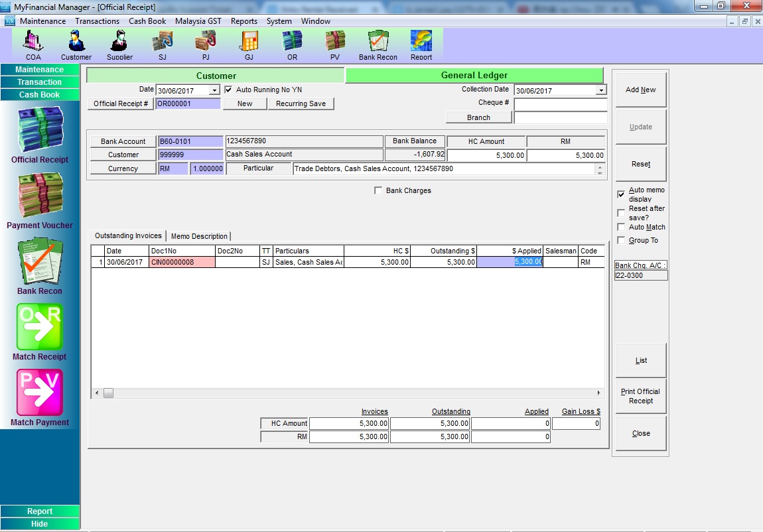Toggle the Auto Running No YN checkbox
The width and height of the screenshot is (763, 532).
tap(229, 90)
